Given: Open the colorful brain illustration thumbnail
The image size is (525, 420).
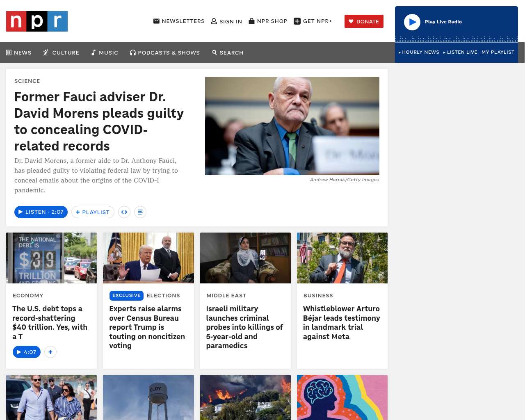Looking at the screenshot, I should (342, 397).
